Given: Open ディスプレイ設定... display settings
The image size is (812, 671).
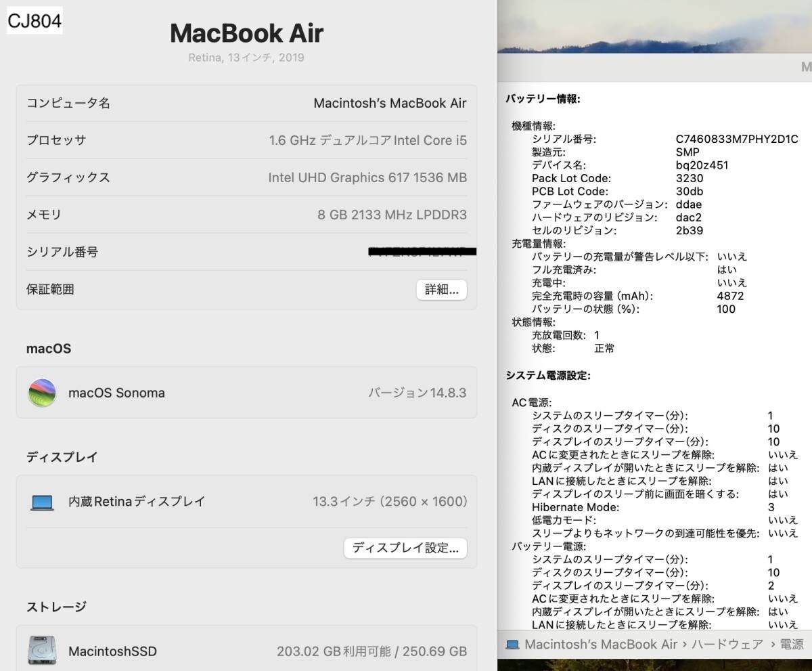Looking at the screenshot, I should pyautogui.click(x=405, y=548).
